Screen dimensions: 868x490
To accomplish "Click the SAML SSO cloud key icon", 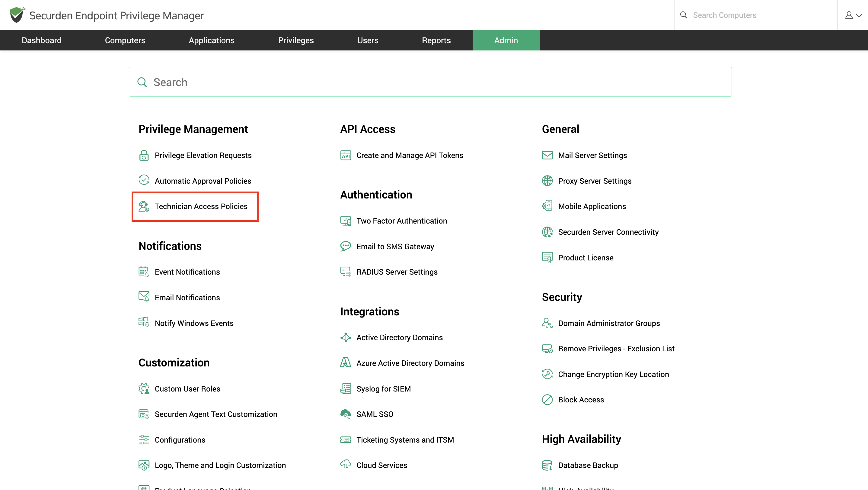I will tap(346, 414).
